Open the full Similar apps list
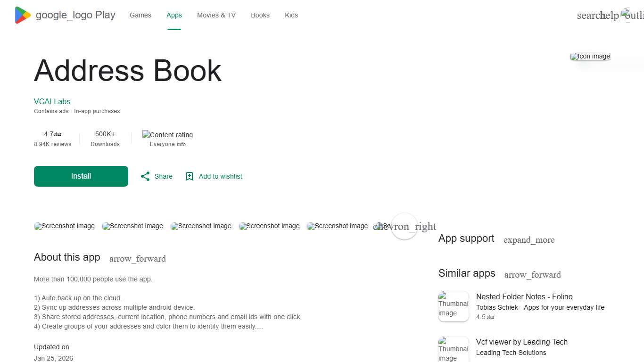644x362 pixels. (x=532, y=274)
